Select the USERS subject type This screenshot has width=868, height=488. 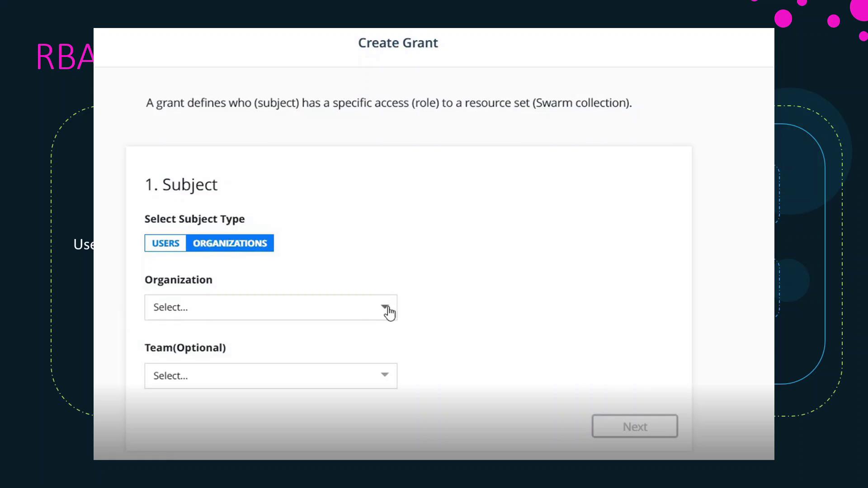(165, 243)
